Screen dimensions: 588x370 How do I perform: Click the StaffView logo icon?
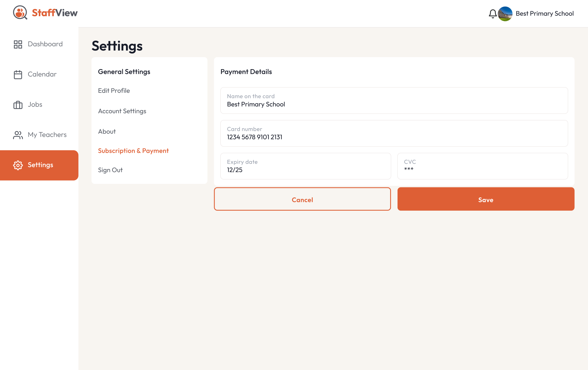pos(20,13)
